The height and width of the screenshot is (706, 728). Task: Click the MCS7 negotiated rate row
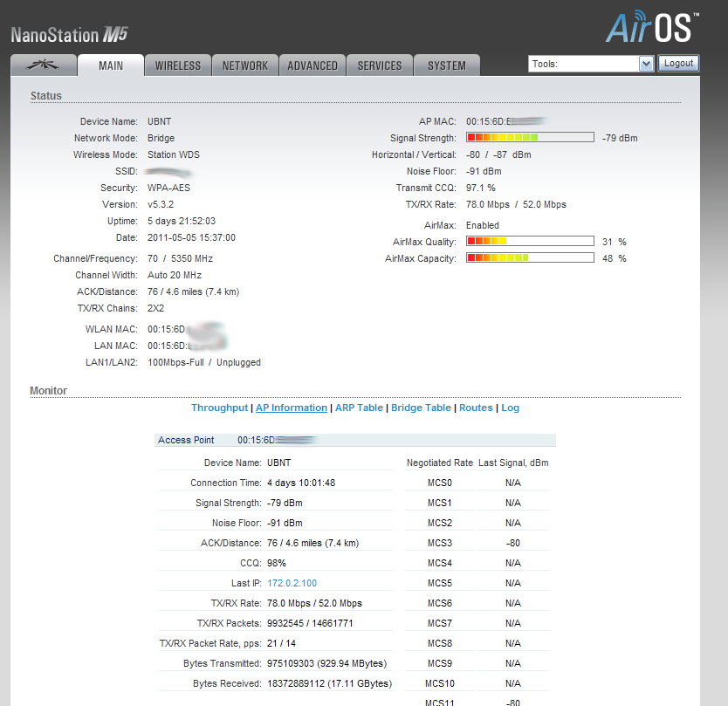click(x=477, y=623)
